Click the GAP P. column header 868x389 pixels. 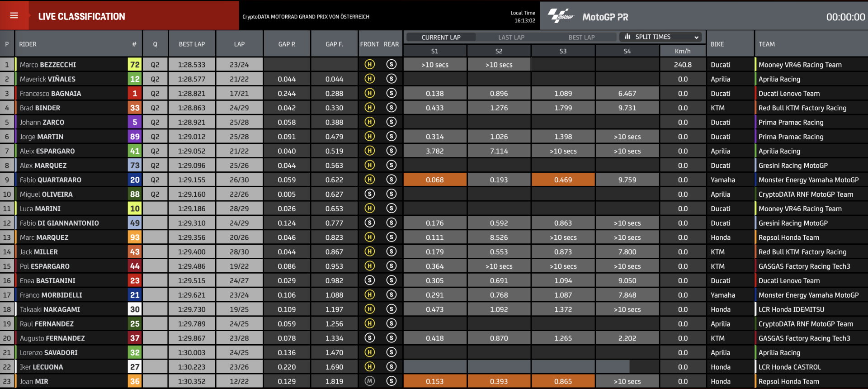click(287, 44)
